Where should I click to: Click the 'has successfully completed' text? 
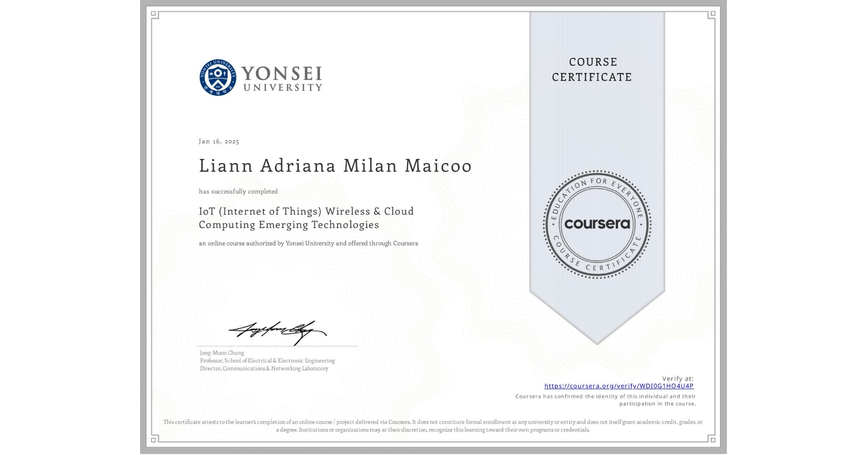click(x=238, y=191)
